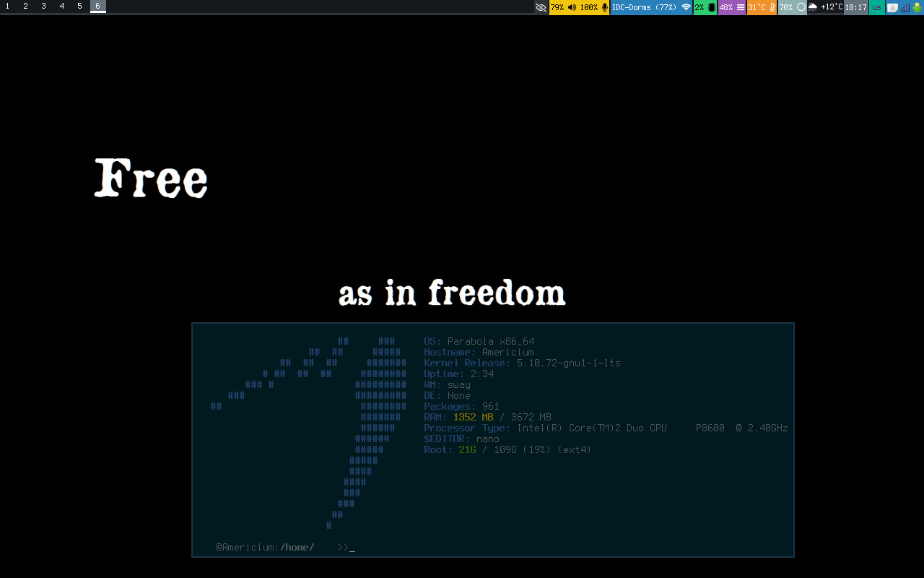Click the warning triangle tray icon

pyautogui.click(x=892, y=7)
